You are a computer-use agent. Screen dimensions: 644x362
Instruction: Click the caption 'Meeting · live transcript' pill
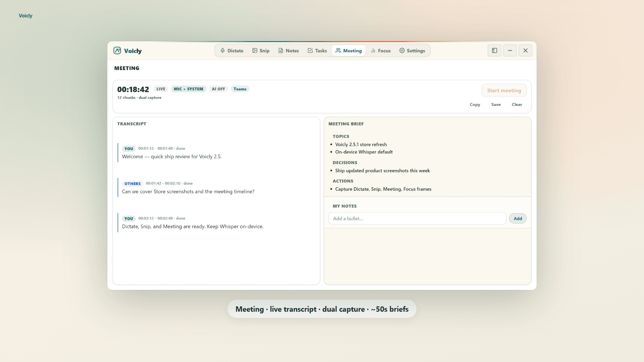coord(322,309)
